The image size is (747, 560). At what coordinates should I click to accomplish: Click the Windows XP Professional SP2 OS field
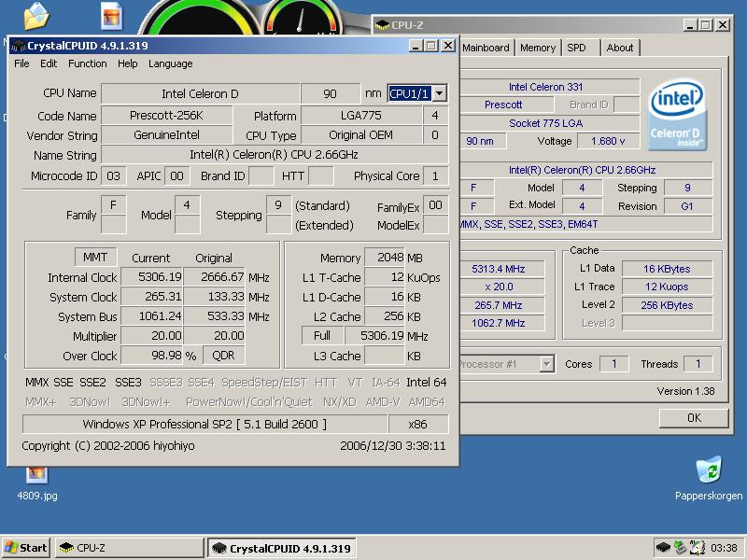pos(204,425)
